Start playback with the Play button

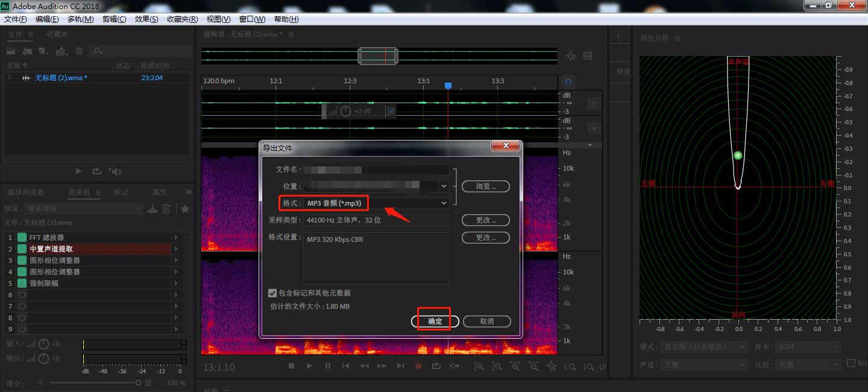309,366
